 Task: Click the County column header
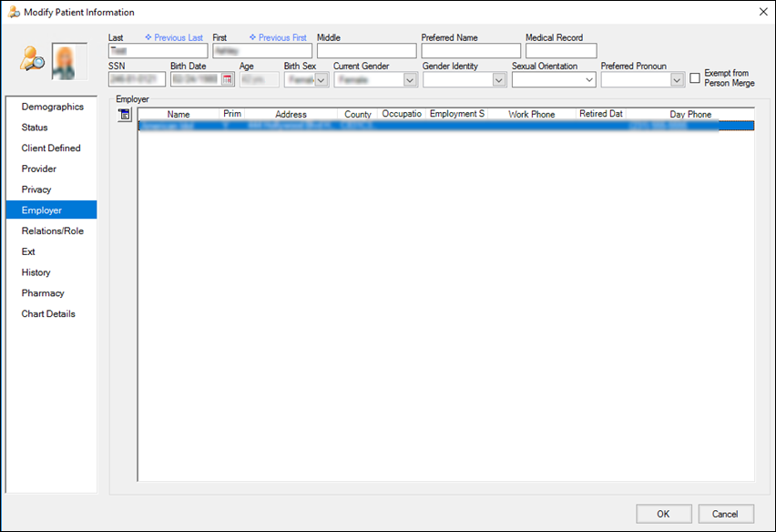tap(357, 114)
